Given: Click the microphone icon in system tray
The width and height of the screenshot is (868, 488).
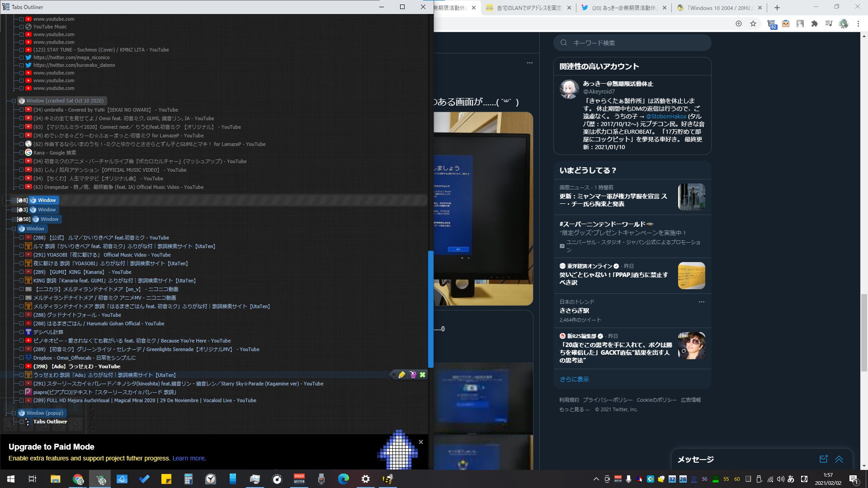Looking at the screenshot, I should tap(628, 479).
